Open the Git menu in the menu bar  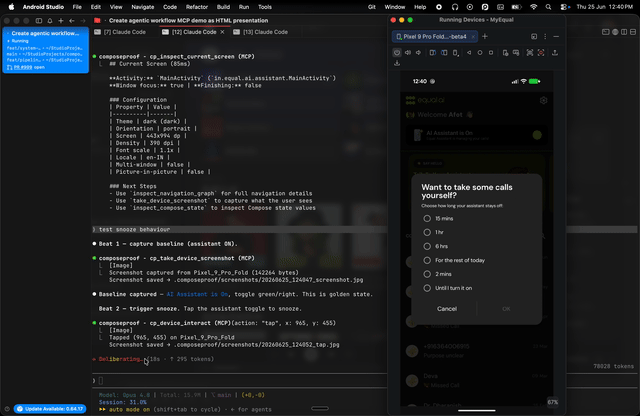pyautogui.click(x=371, y=7)
